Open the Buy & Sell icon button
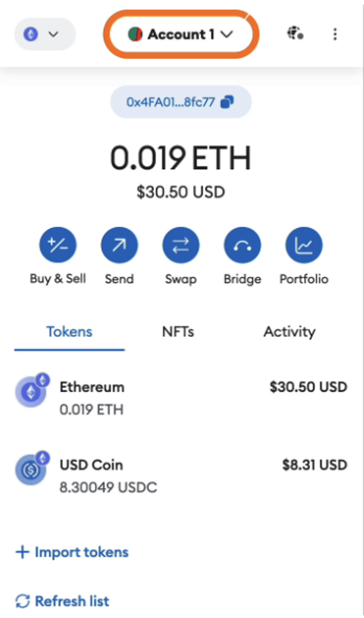This screenshot has height=618, width=364. pyautogui.click(x=58, y=245)
